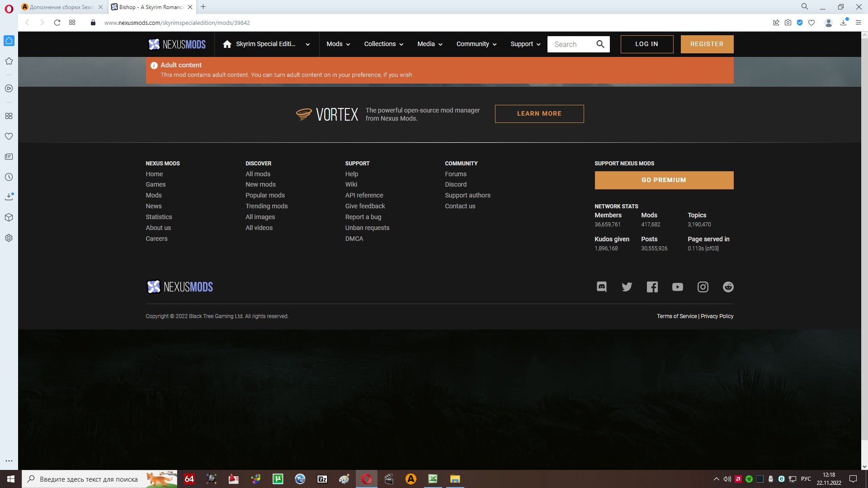The width and height of the screenshot is (868, 488).
Task: Click the search magnifier icon
Action: coord(600,44)
